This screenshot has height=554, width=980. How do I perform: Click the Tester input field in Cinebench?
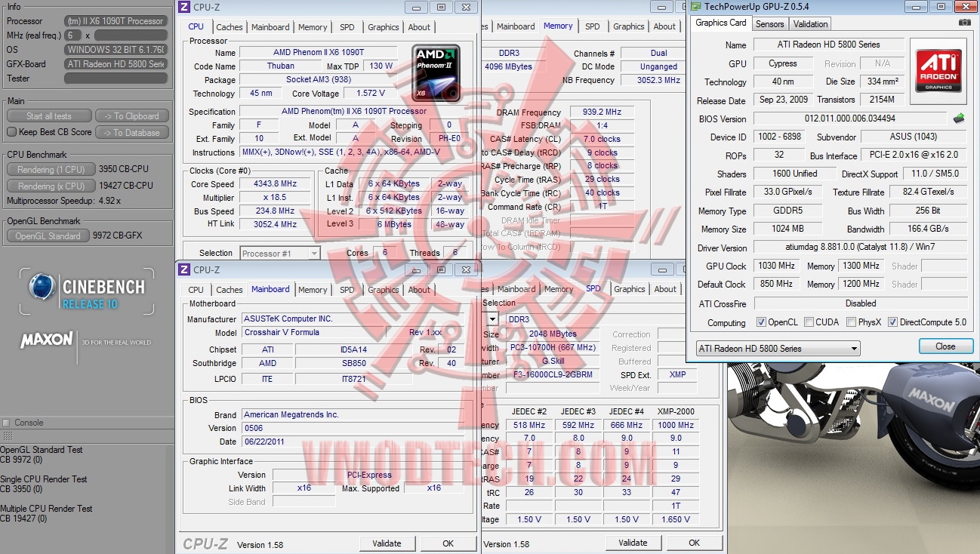115,78
